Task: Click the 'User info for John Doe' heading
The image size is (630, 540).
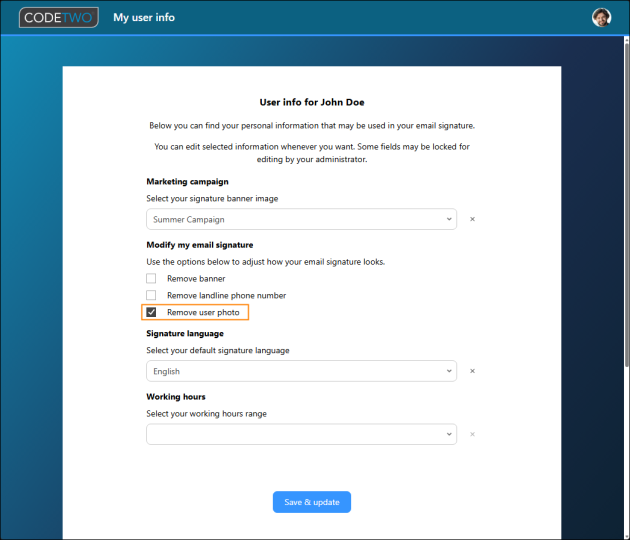Action: (312, 102)
